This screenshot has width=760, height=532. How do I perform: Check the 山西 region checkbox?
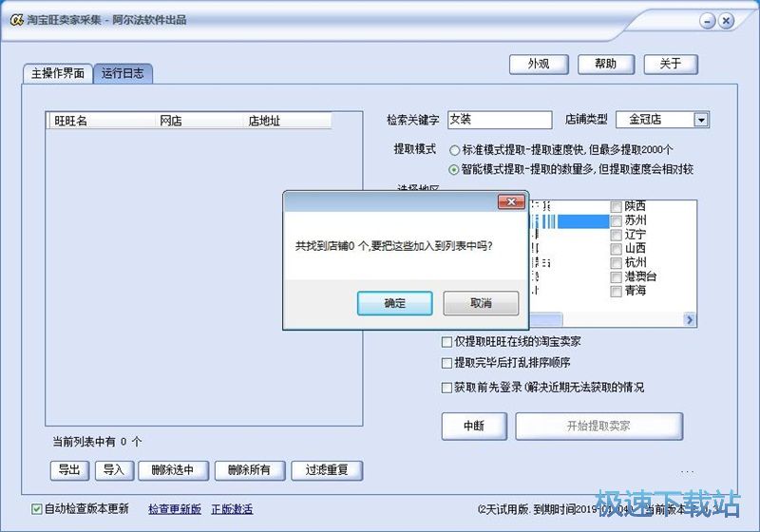pos(616,249)
